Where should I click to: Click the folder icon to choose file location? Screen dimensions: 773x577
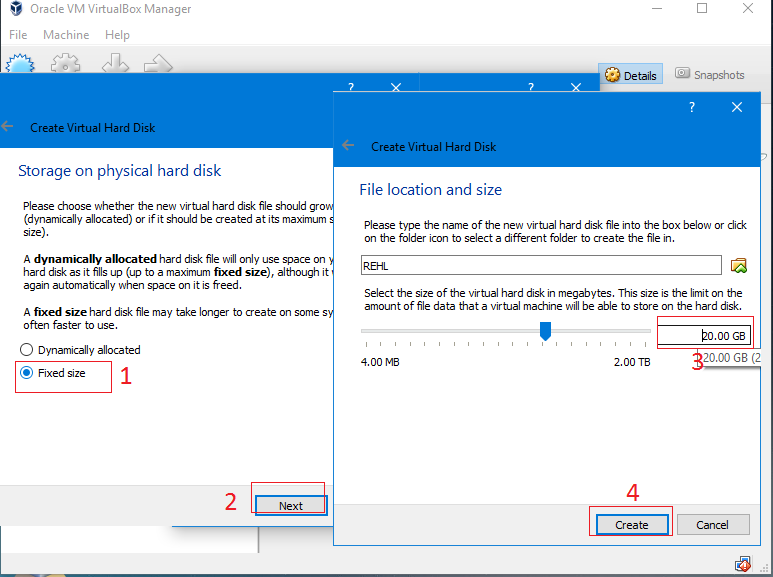[738, 265]
